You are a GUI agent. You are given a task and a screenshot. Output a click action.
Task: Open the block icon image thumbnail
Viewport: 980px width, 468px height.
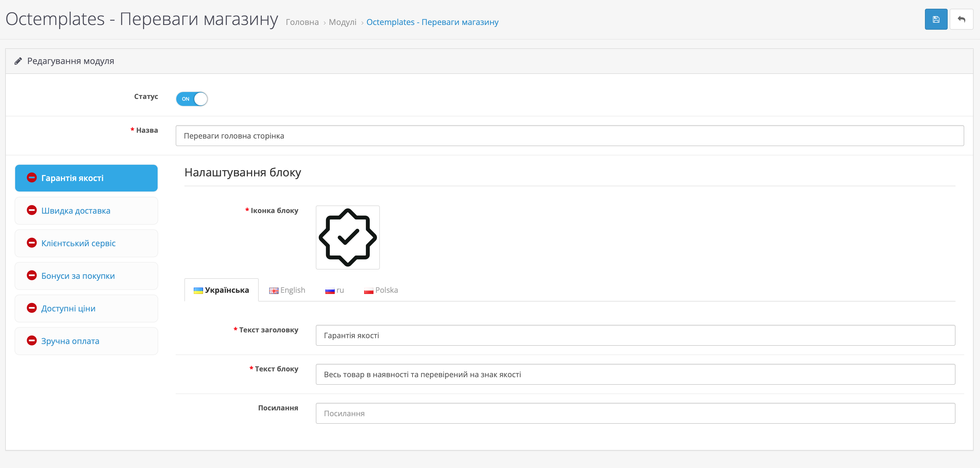347,237
